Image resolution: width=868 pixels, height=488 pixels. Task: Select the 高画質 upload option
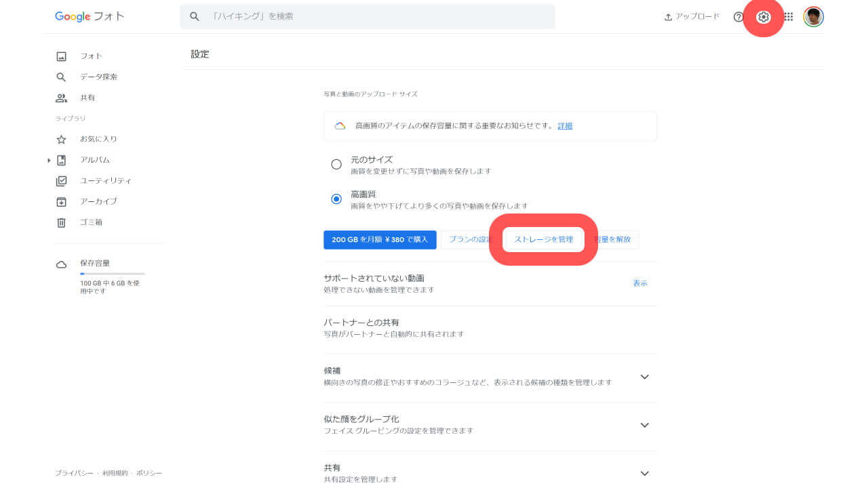coord(336,199)
